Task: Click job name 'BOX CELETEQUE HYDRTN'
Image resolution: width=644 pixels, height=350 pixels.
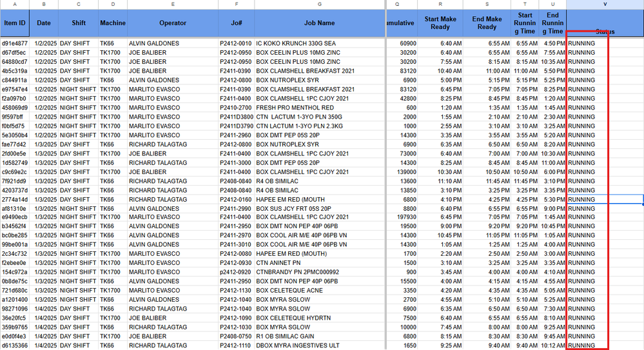Action: 293,318
